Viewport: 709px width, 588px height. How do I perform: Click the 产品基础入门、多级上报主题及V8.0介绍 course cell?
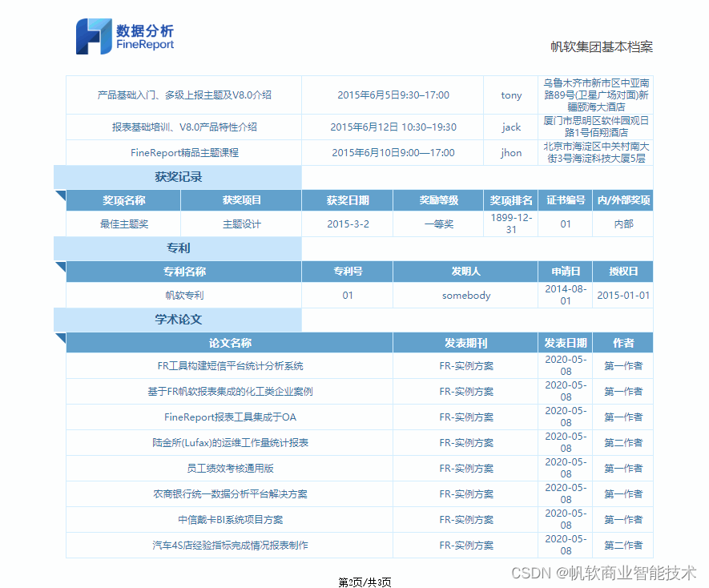click(184, 95)
